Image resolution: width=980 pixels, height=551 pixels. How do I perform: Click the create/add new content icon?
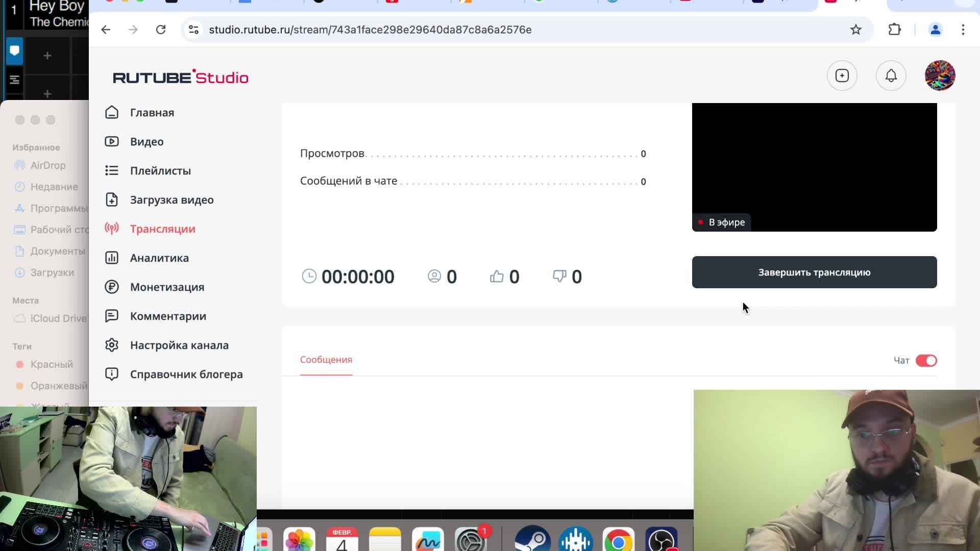841,76
